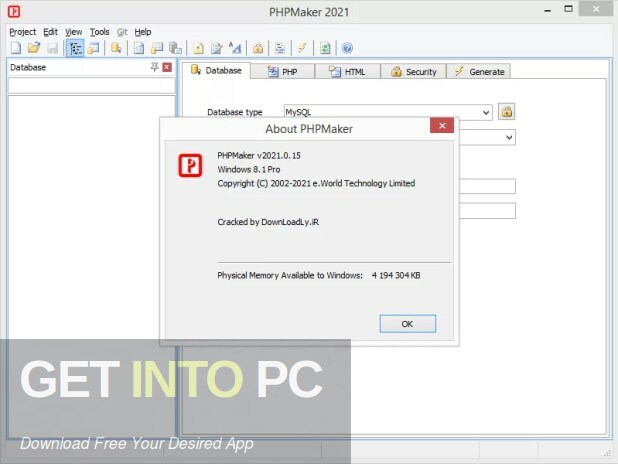
Task: Open the grayed Git menu
Action: point(122,32)
